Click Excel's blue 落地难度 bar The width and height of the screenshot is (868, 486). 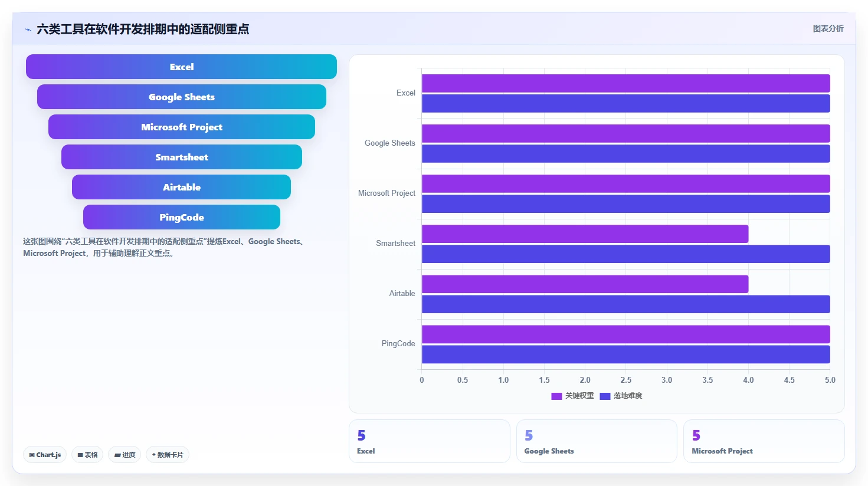(x=625, y=103)
